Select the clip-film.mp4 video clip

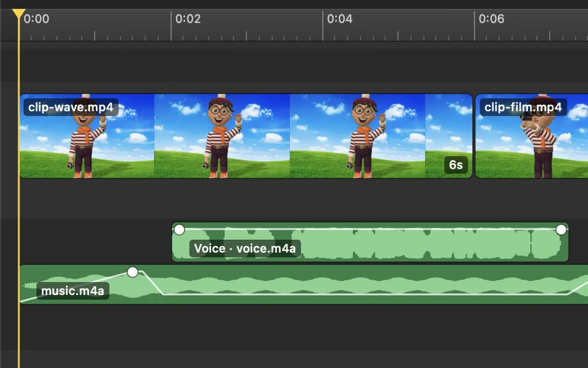click(x=532, y=136)
